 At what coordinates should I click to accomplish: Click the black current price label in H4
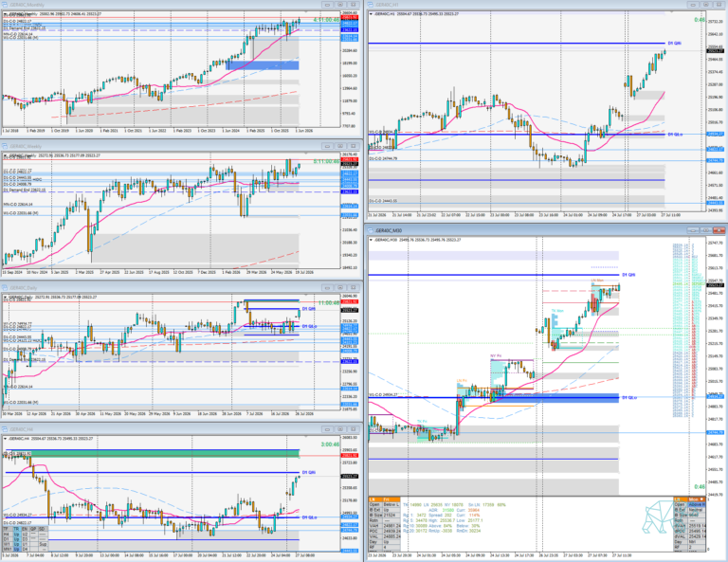(x=349, y=476)
